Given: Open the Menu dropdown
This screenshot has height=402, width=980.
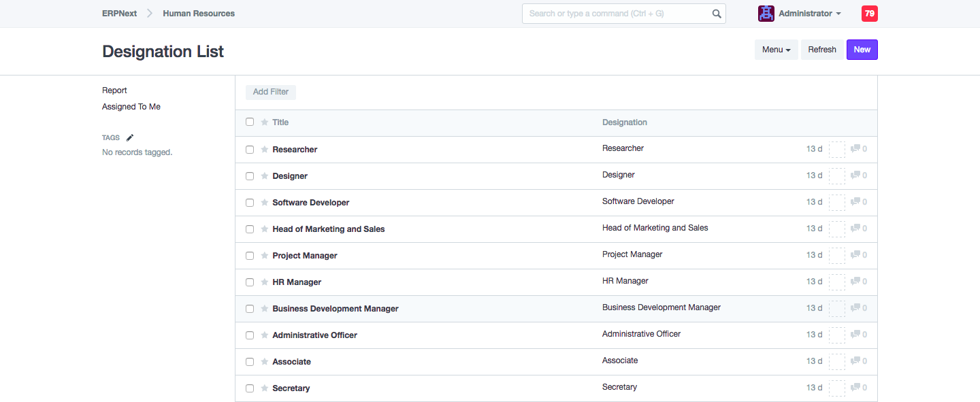Looking at the screenshot, I should point(776,50).
